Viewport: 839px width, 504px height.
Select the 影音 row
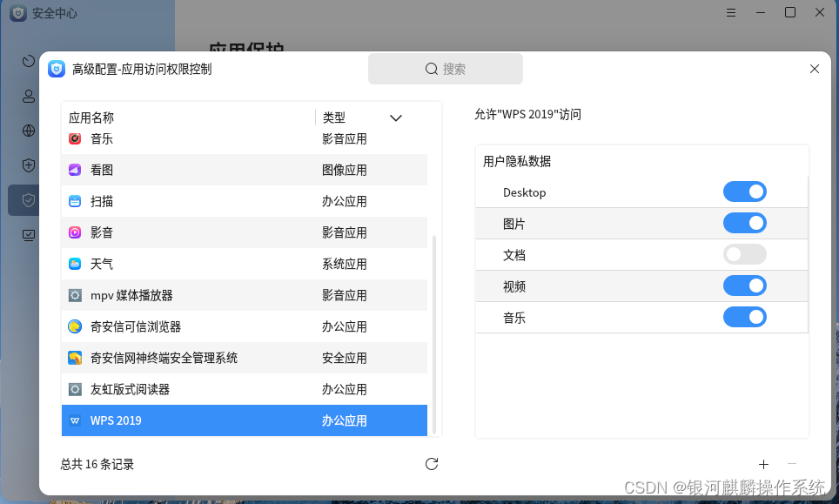pos(245,232)
